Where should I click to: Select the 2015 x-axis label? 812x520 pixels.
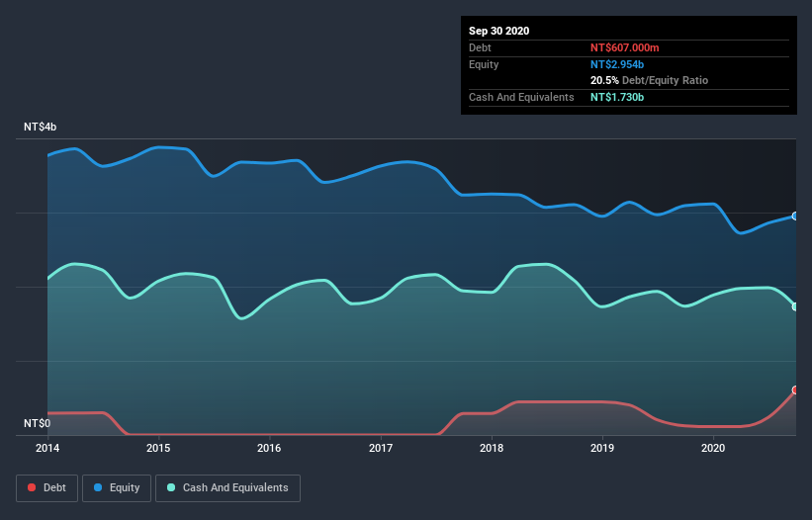(x=158, y=448)
